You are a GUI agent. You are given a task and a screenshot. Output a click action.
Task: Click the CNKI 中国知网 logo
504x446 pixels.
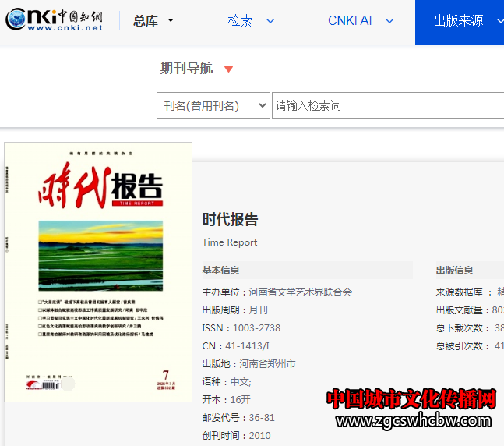point(55,21)
